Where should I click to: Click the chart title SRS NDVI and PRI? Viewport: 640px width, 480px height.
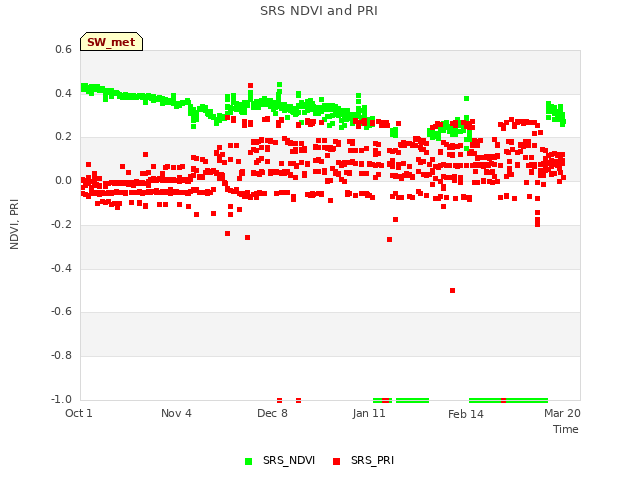click(319, 11)
